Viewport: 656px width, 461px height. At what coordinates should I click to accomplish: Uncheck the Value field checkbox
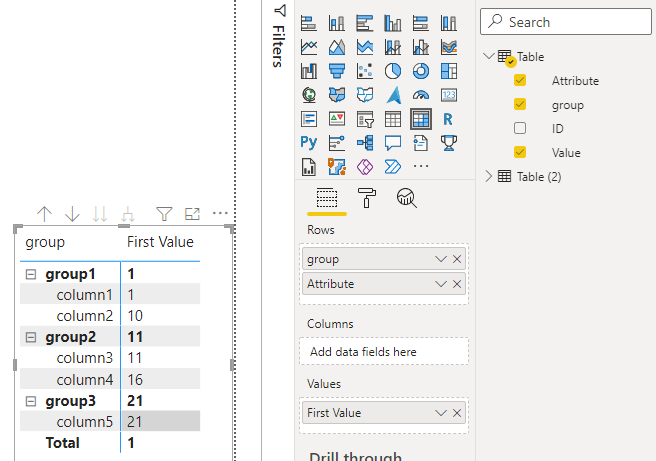point(520,152)
